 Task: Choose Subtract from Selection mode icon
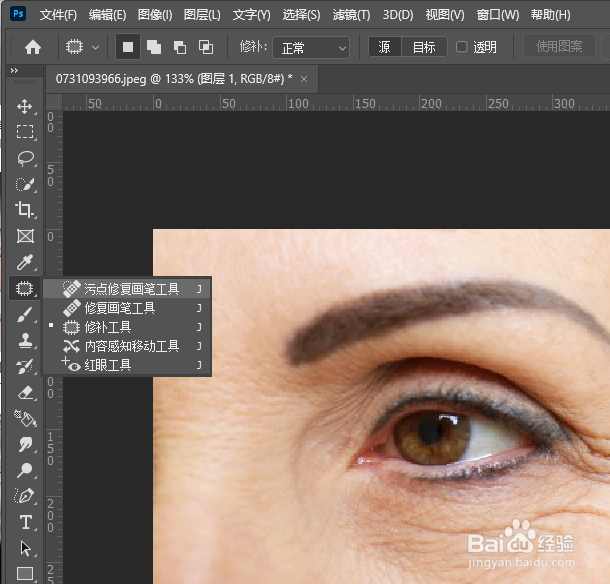pyautogui.click(x=180, y=47)
